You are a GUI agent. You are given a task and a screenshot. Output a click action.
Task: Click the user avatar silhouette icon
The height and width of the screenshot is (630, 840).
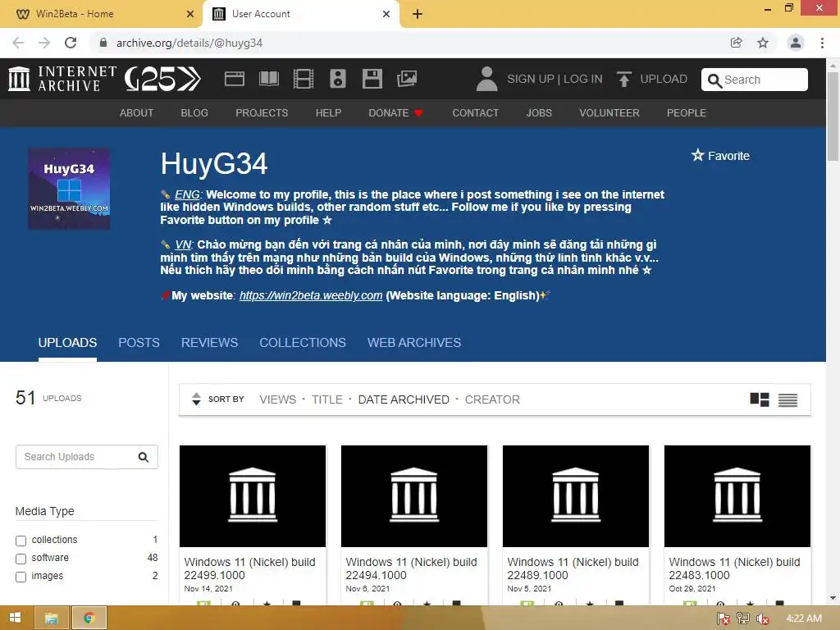pos(486,79)
